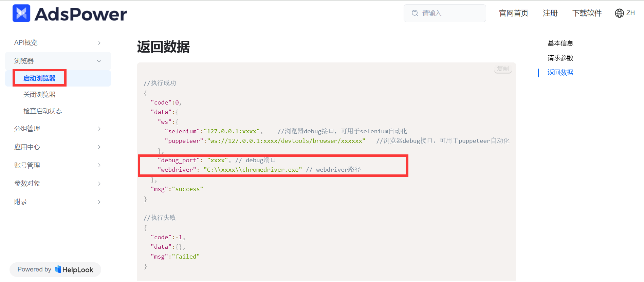Screen dimensions: 644x282
Task: Open the 注册 link
Action: click(x=550, y=13)
